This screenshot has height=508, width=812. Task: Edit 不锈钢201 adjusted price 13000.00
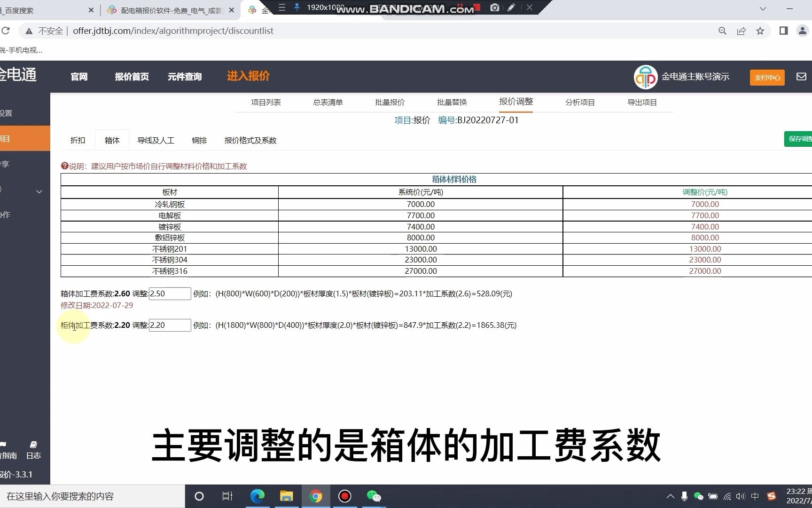(x=705, y=249)
